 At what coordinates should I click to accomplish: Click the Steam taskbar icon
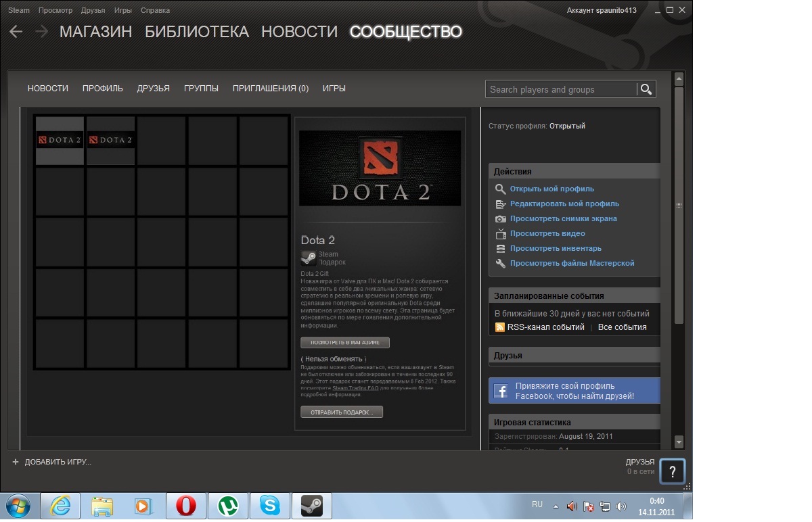[311, 506]
